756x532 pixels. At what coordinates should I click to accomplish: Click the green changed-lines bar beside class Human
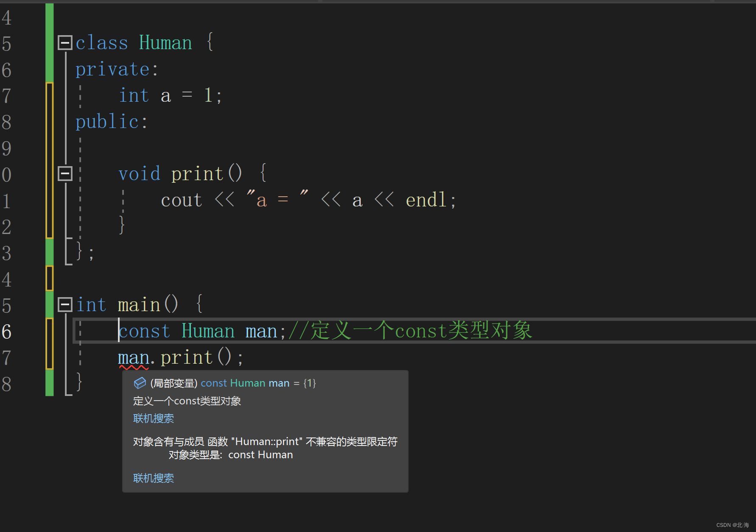tap(49, 42)
